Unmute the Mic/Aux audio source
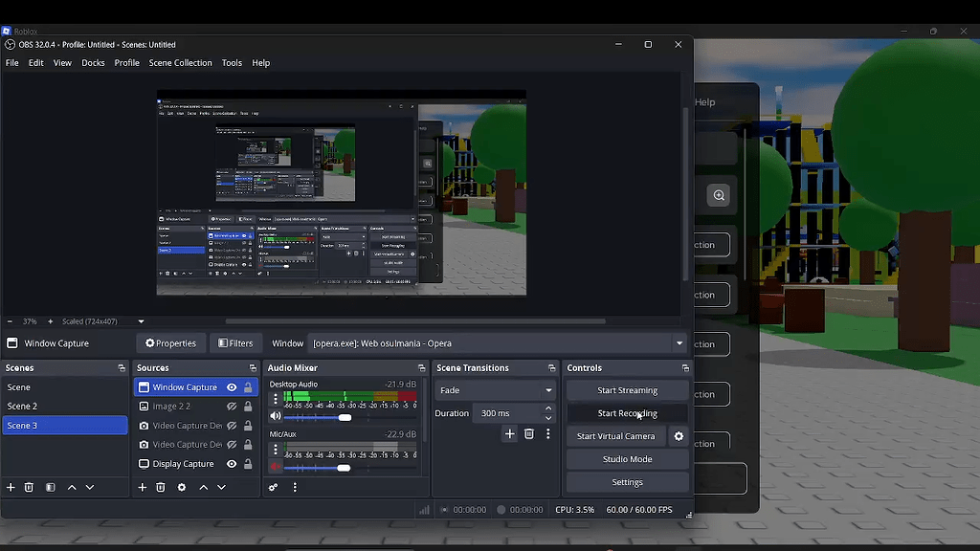The image size is (980, 551). (275, 466)
